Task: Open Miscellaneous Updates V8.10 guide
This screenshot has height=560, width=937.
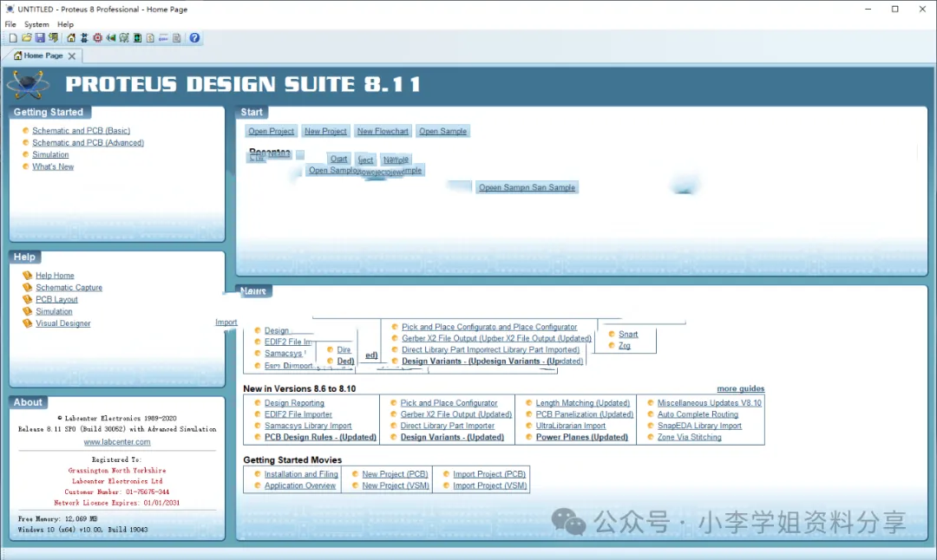Action: coord(710,403)
